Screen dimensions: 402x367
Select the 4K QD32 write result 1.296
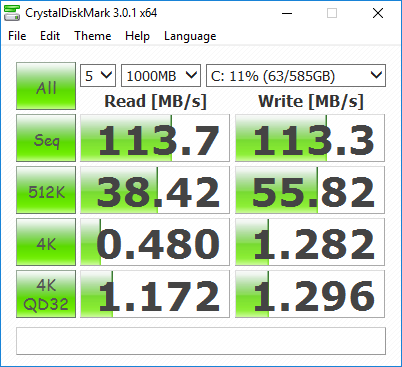click(x=310, y=294)
